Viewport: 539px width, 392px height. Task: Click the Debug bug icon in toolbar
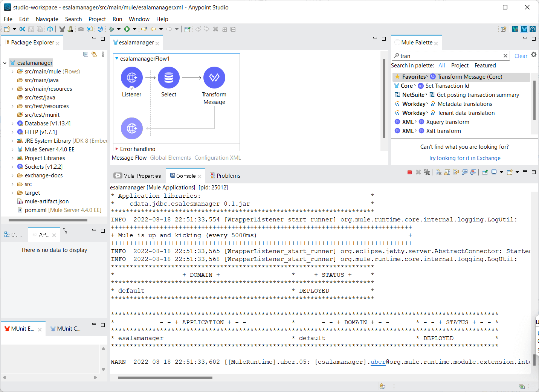point(111,29)
